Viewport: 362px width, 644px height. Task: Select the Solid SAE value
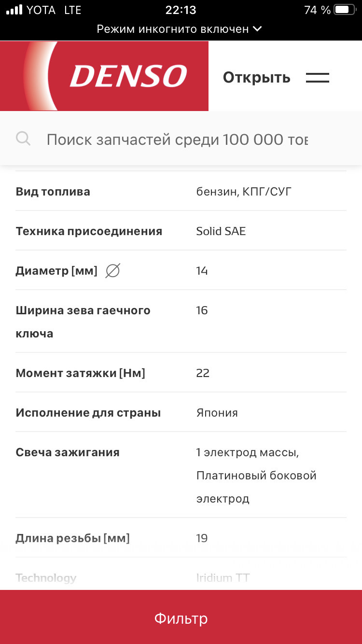221,231
